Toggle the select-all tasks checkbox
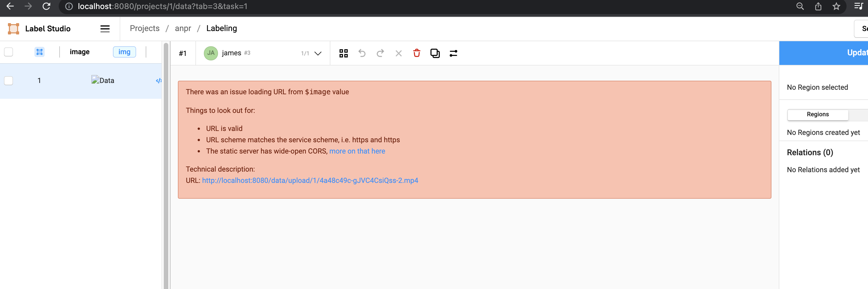The height and width of the screenshot is (289, 868). click(9, 52)
